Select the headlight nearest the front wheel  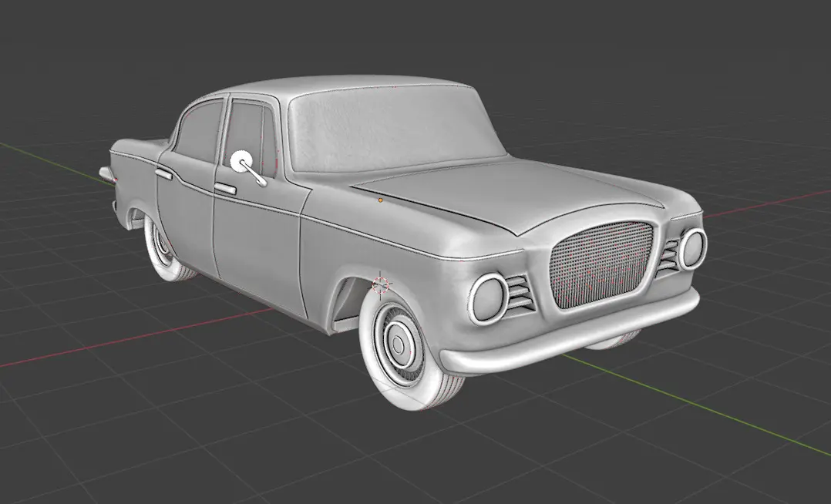488,300
